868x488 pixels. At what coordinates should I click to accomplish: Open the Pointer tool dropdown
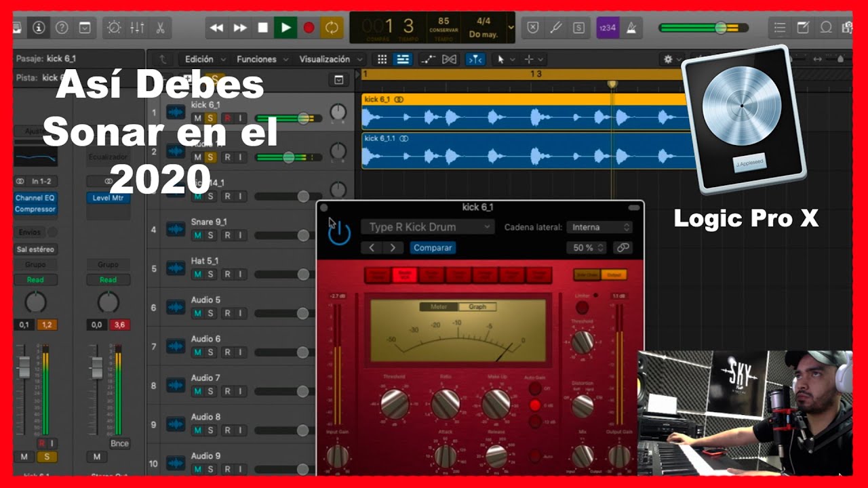click(x=506, y=59)
